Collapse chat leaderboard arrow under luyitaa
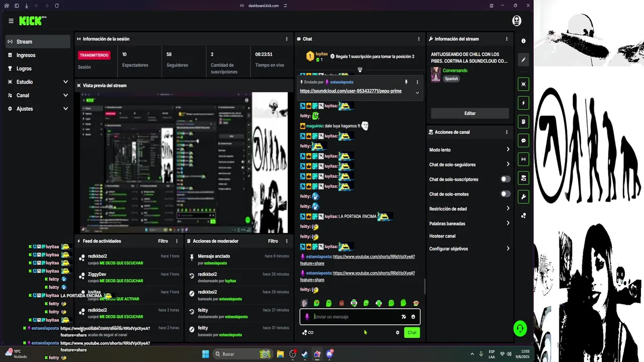This screenshot has width=644, height=362. pos(360,70)
